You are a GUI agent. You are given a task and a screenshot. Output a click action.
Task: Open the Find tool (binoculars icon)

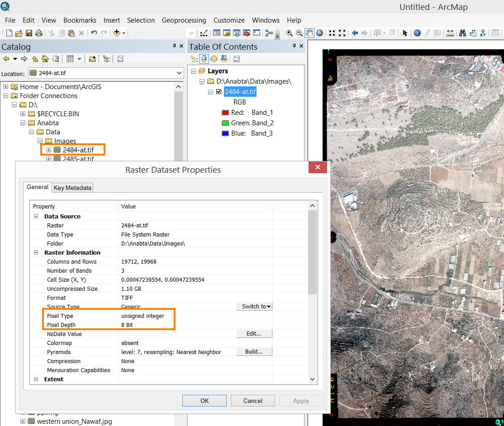(463, 33)
